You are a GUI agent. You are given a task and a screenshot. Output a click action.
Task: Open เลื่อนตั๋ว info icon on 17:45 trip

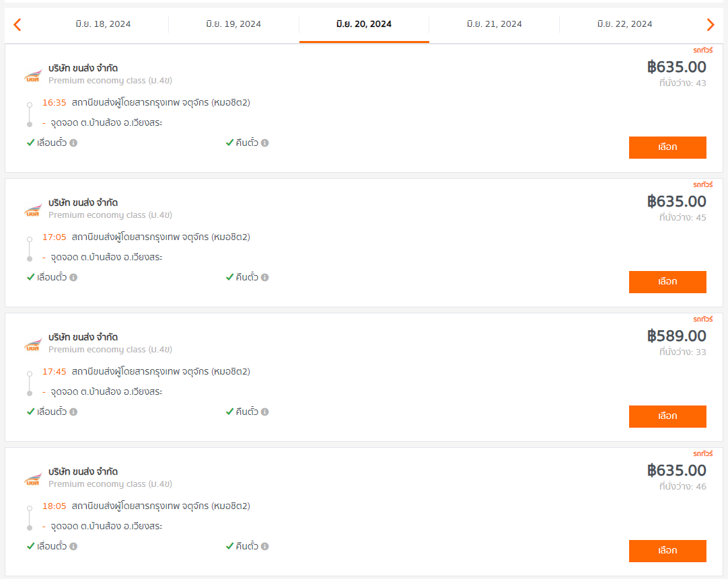[x=73, y=412]
